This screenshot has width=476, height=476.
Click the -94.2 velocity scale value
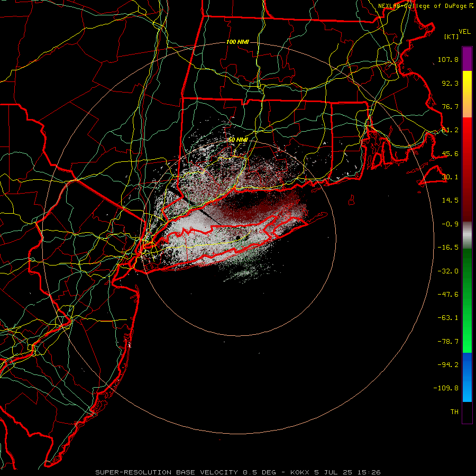pyautogui.click(x=448, y=365)
